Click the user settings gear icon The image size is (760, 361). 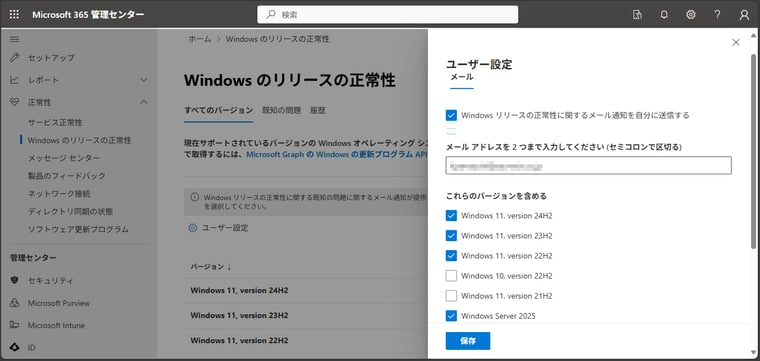click(193, 228)
